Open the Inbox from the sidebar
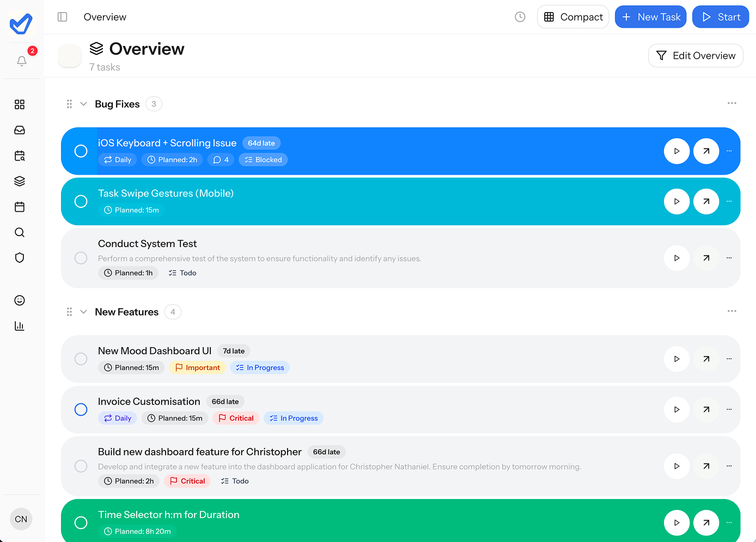The width and height of the screenshot is (756, 542). 20,130
